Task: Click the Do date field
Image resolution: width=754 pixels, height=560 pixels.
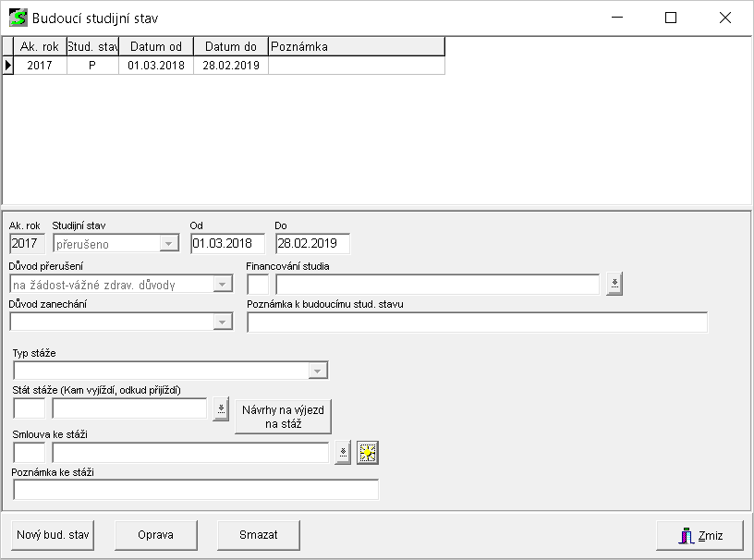Action: tap(312, 244)
